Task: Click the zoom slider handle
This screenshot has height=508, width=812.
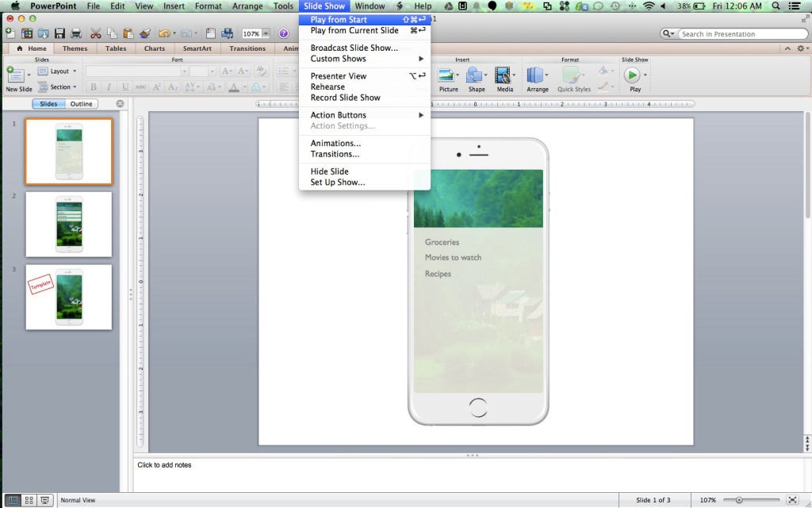Action: [739, 500]
